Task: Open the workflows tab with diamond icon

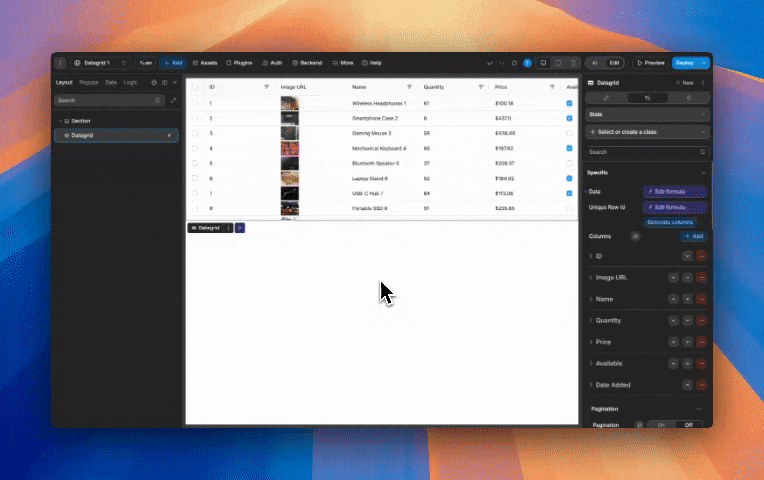Action: 688,98
